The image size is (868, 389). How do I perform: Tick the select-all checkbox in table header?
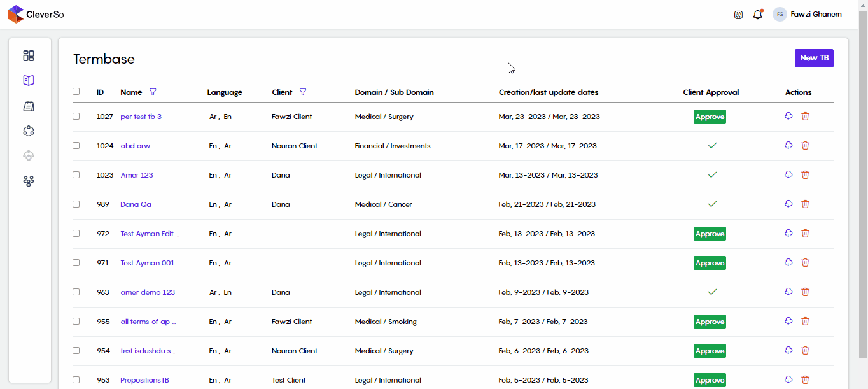tap(76, 92)
